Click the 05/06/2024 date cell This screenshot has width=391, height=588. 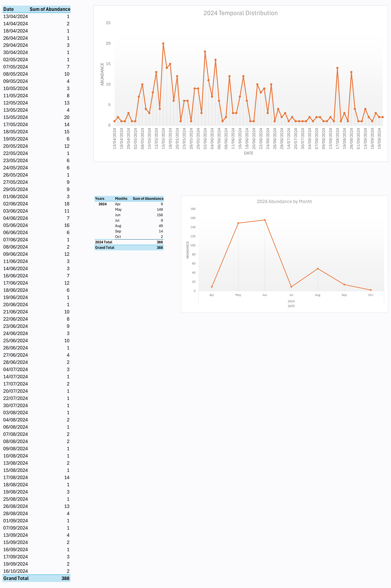(15, 225)
